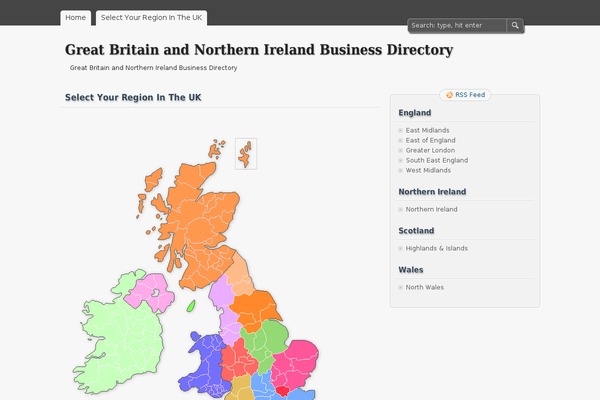Open the Greater London link
Screen dimensions: 600x400
pos(430,150)
